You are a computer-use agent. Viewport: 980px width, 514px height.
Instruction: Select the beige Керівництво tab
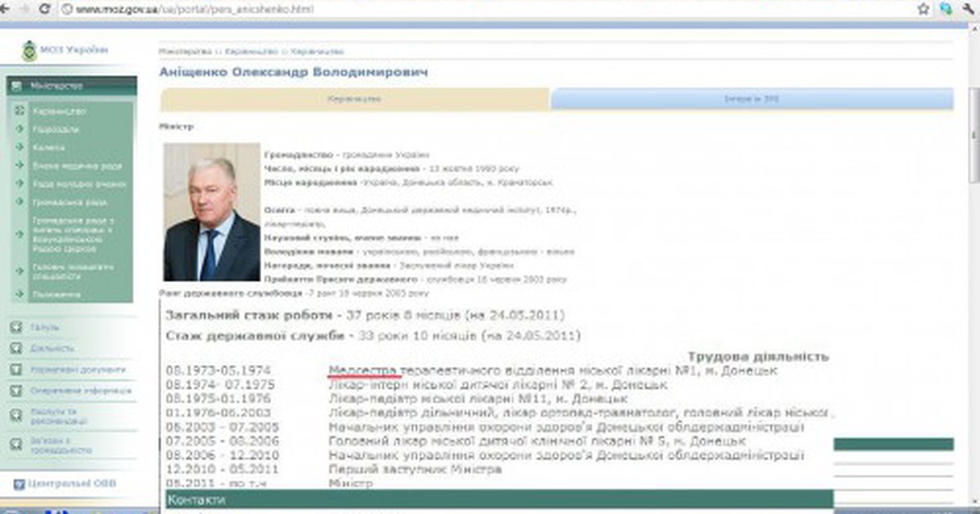(354, 99)
